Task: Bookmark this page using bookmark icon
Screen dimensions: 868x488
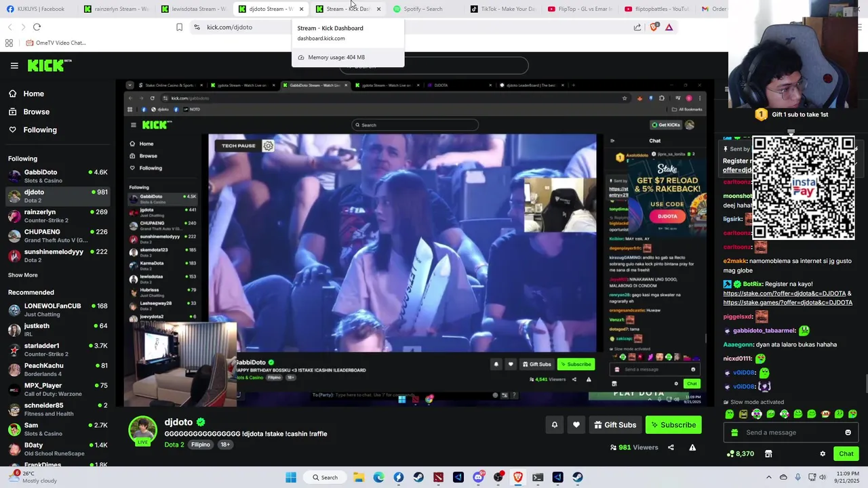Action: coord(179,27)
